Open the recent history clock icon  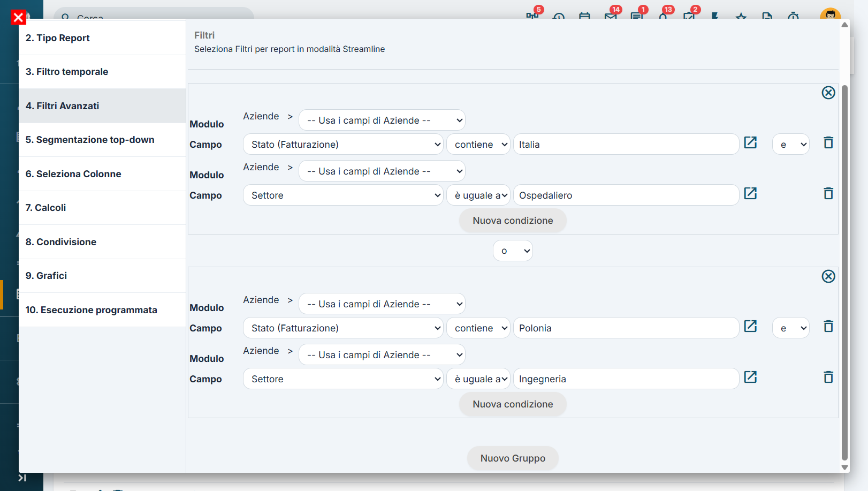pos(559,16)
